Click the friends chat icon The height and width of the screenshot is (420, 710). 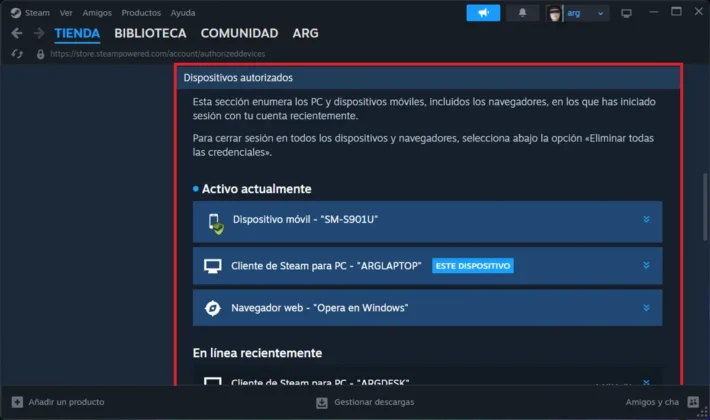point(693,402)
